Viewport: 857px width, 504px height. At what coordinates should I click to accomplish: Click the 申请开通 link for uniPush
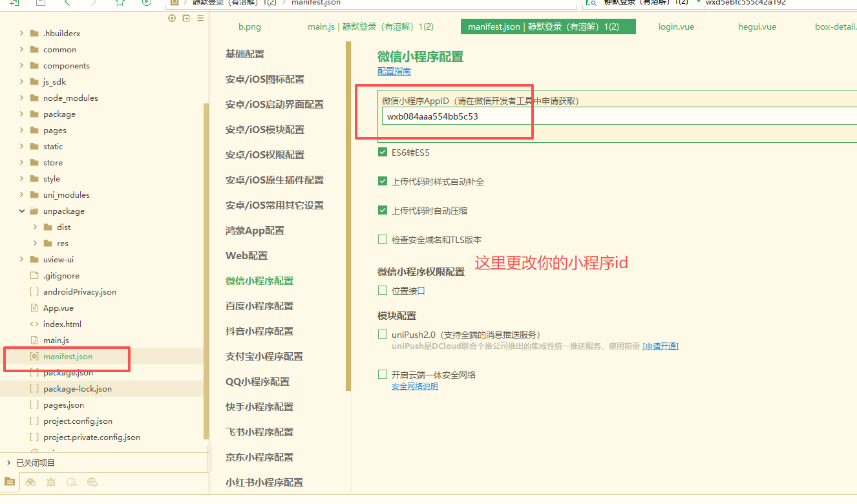tap(660, 346)
